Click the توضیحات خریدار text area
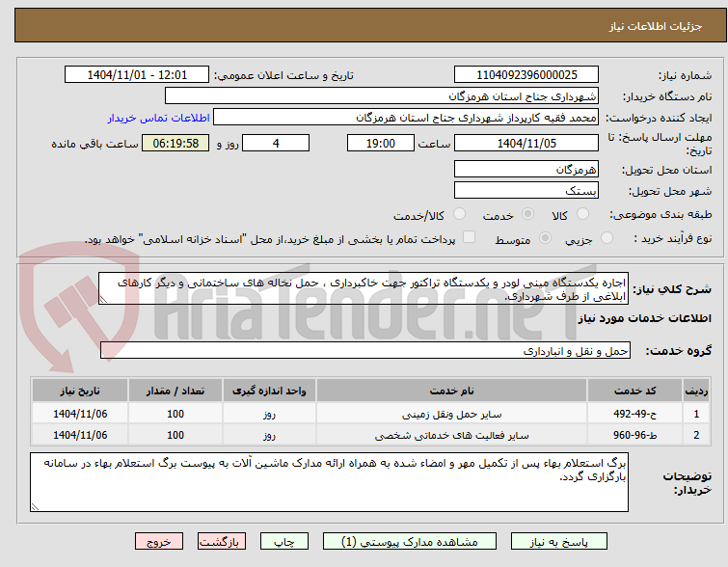Image resolution: width=728 pixels, height=567 pixels. click(329, 482)
